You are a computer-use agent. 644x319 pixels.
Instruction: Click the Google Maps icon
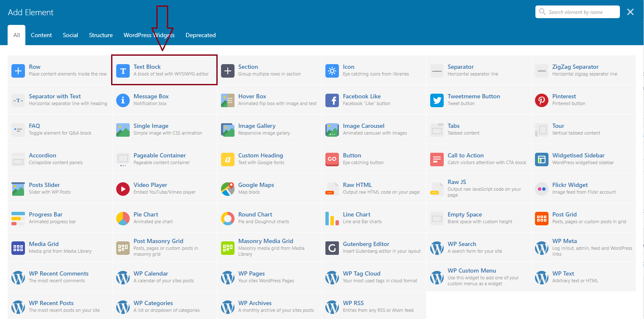(x=228, y=189)
